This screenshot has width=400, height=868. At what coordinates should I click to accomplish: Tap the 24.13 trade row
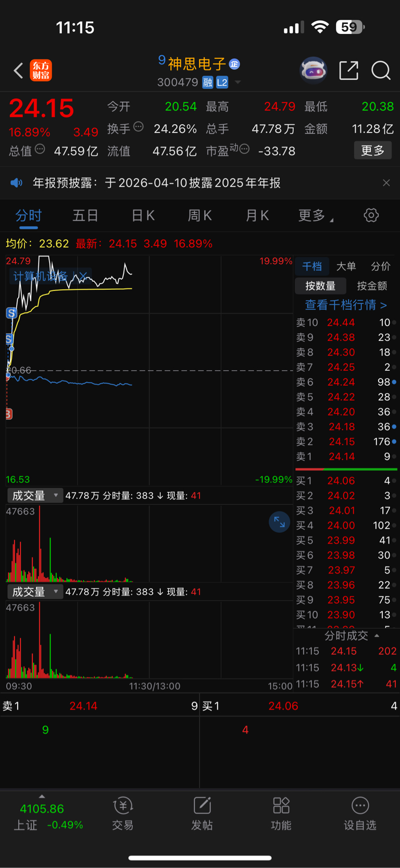point(346,668)
